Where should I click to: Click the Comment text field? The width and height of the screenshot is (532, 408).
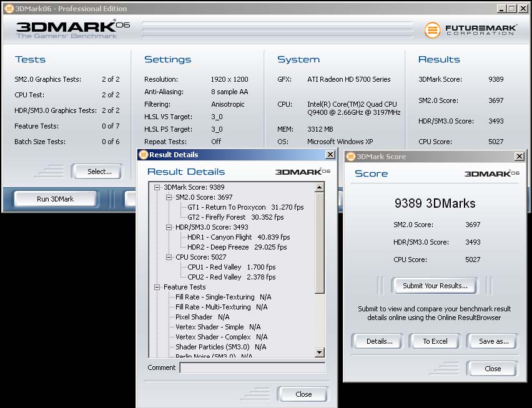point(252,367)
